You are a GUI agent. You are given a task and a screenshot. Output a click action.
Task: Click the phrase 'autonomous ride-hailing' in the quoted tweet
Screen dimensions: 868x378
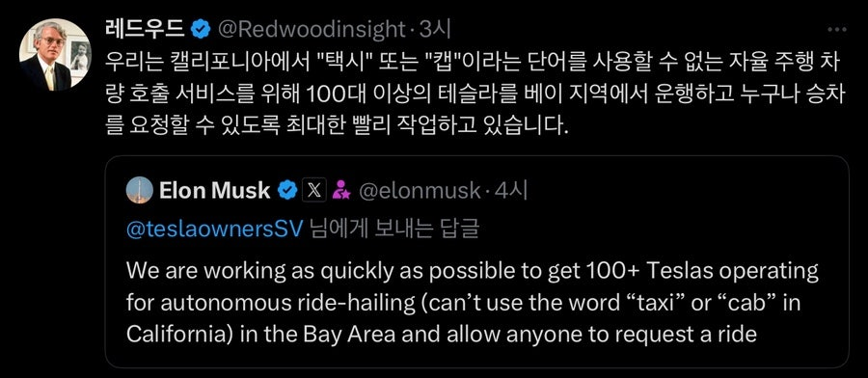(x=269, y=303)
